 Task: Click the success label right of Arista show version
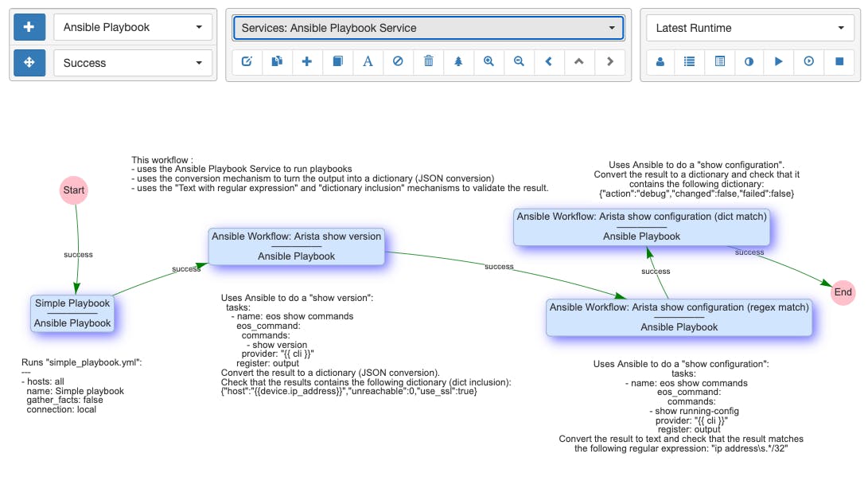click(x=500, y=267)
